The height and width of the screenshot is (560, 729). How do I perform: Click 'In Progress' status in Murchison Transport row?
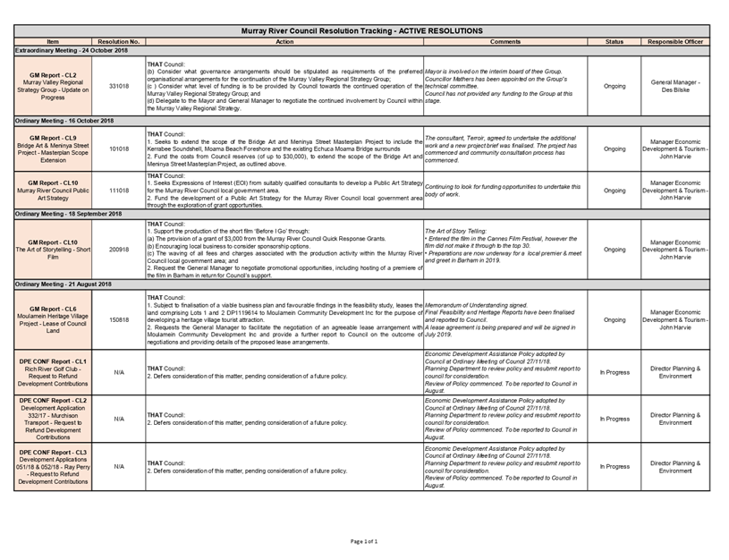click(615, 419)
